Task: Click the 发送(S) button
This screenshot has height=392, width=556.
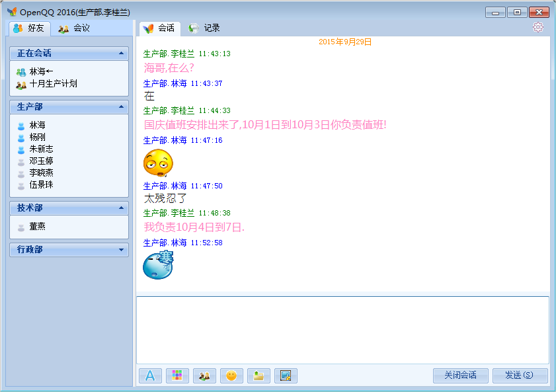Action: click(520, 375)
